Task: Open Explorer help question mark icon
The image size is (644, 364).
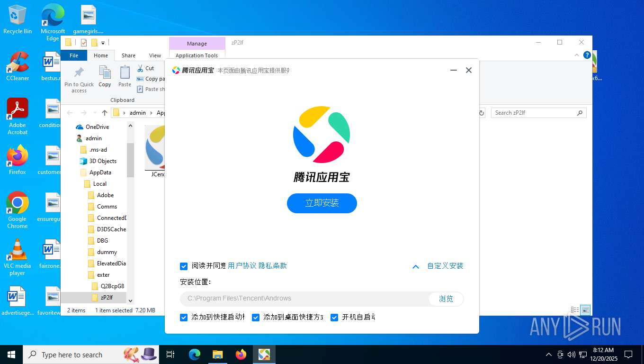Action: 587,55
